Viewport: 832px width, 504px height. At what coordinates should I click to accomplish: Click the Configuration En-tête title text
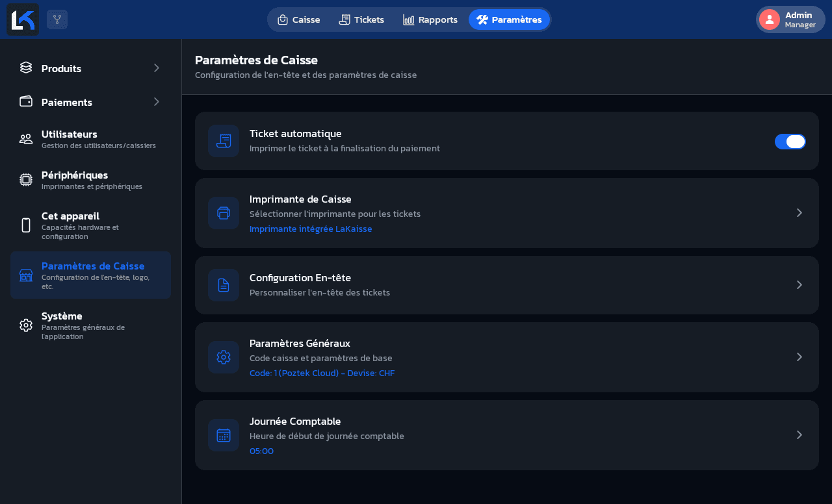click(300, 277)
